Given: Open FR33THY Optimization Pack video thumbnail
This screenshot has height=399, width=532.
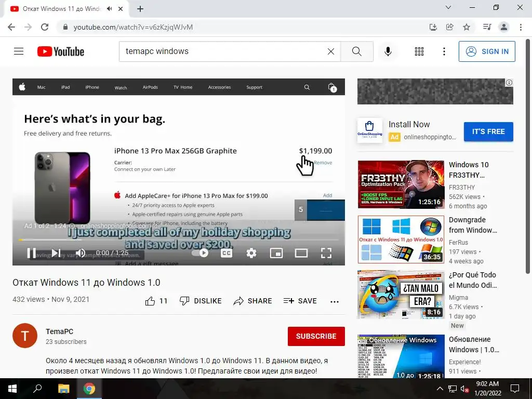Looking at the screenshot, I should pyautogui.click(x=401, y=184).
